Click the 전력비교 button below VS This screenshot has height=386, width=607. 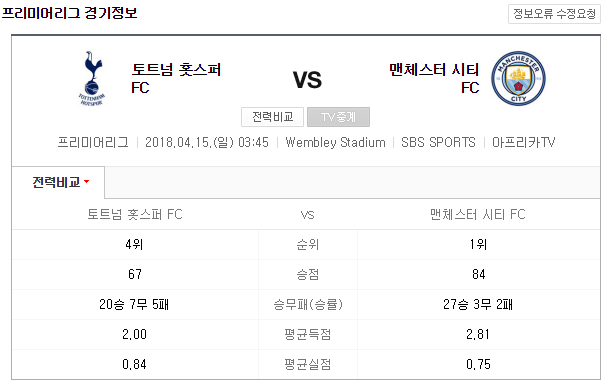pyautogui.click(x=272, y=117)
